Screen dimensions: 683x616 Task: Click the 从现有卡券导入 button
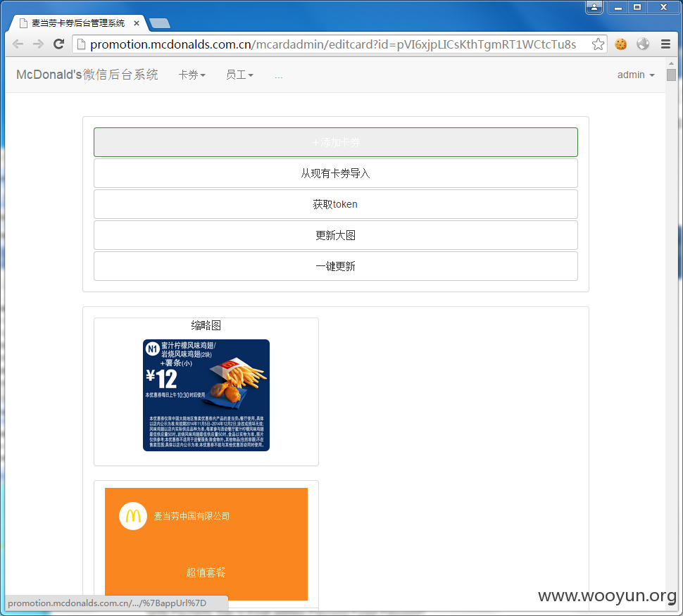336,173
